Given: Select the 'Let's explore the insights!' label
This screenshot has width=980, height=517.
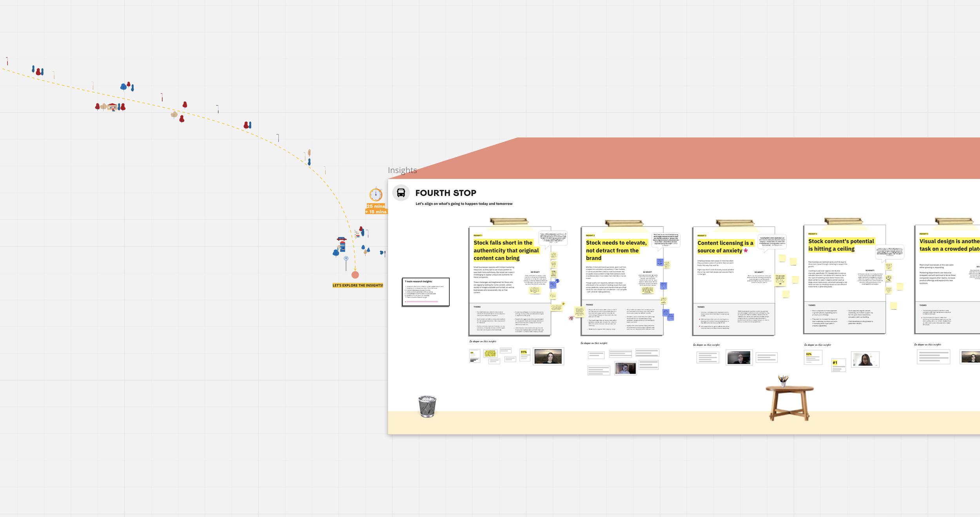Looking at the screenshot, I should (x=358, y=285).
